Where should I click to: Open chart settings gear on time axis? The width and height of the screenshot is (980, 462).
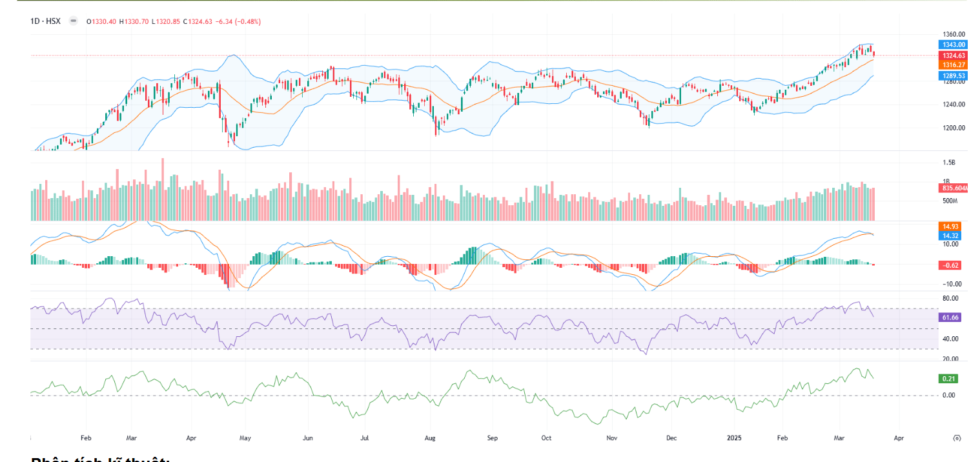pyautogui.click(x=957, y=437)
